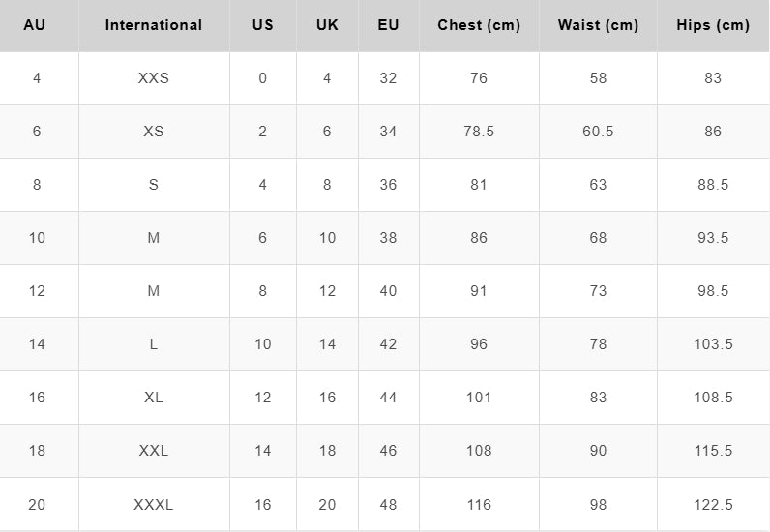Click the chest value 78.5
Image resolution: width=770 pixels, height=532 pixels.
pos(479,132)
